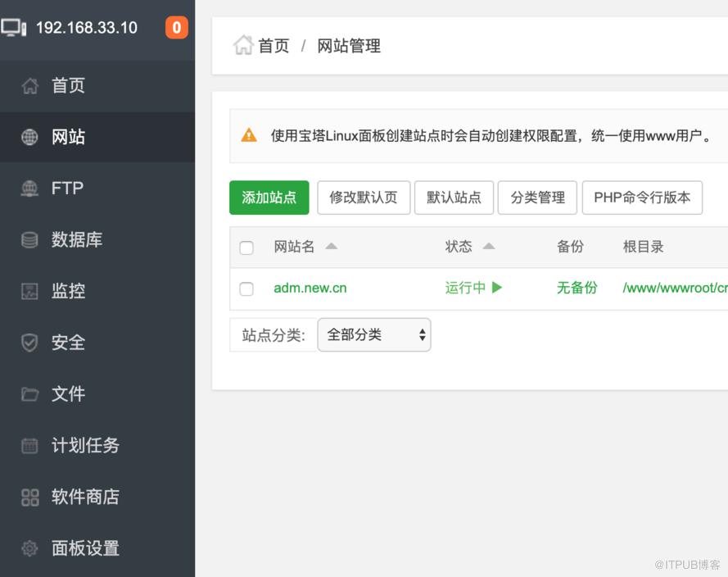This screenshot has width=728, height=577.
Task: Open the 面板设置 sidebar menu
Action: 97,548
